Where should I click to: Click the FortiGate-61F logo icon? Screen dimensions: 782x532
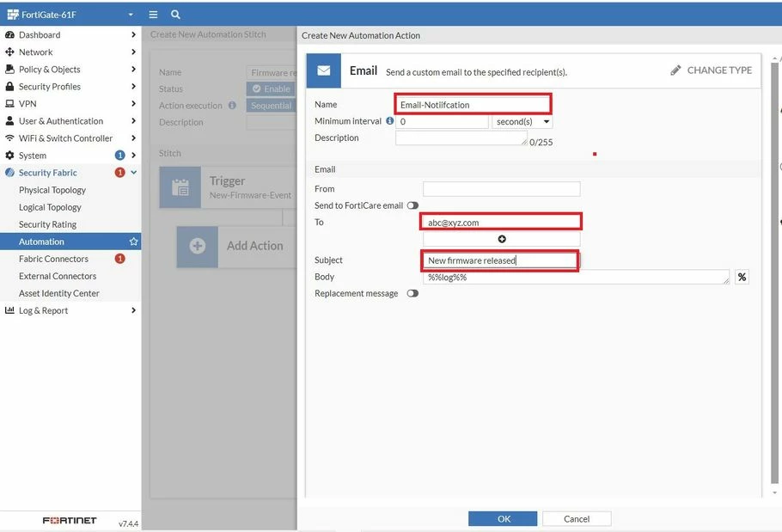coord(13,15)
